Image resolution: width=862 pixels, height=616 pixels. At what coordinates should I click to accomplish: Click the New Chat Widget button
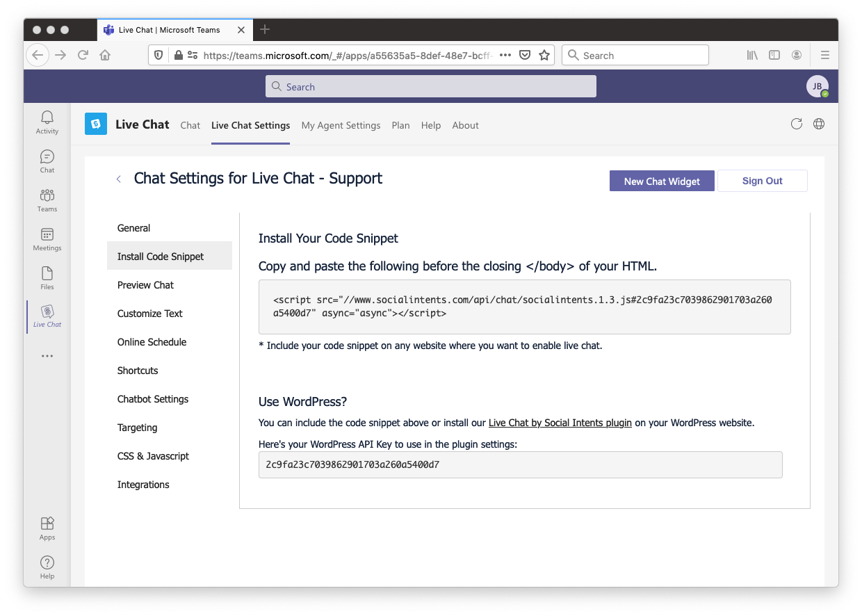(x=662, y=181)
